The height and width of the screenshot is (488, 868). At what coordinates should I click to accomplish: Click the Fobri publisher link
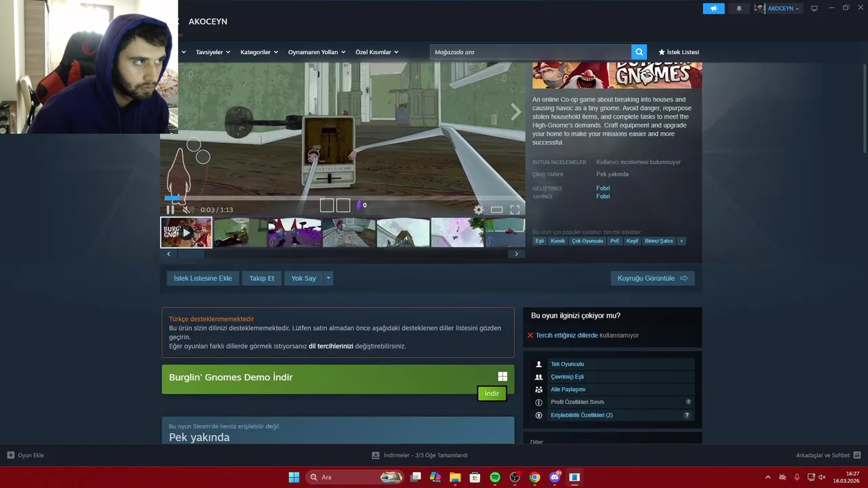(x=603, y=196)
